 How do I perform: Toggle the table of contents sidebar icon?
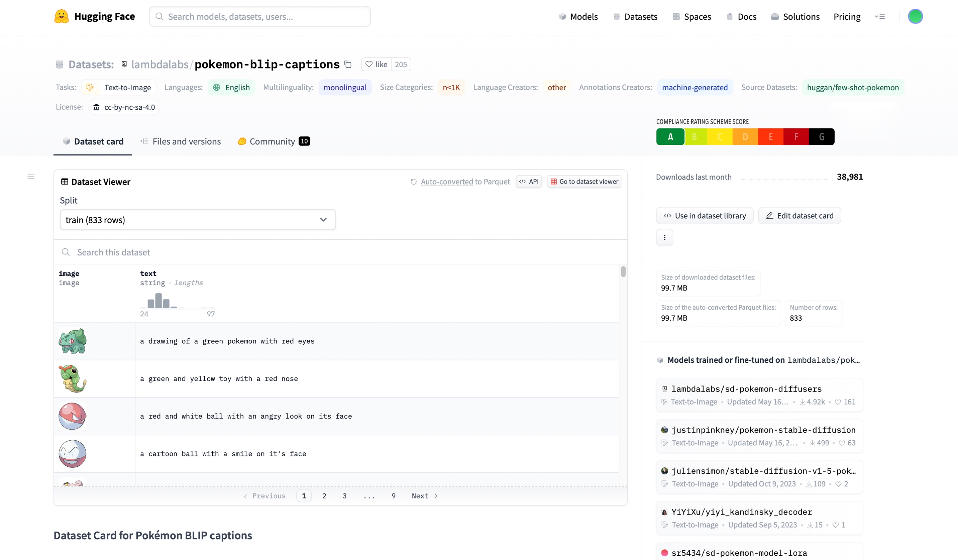(31, 177)
